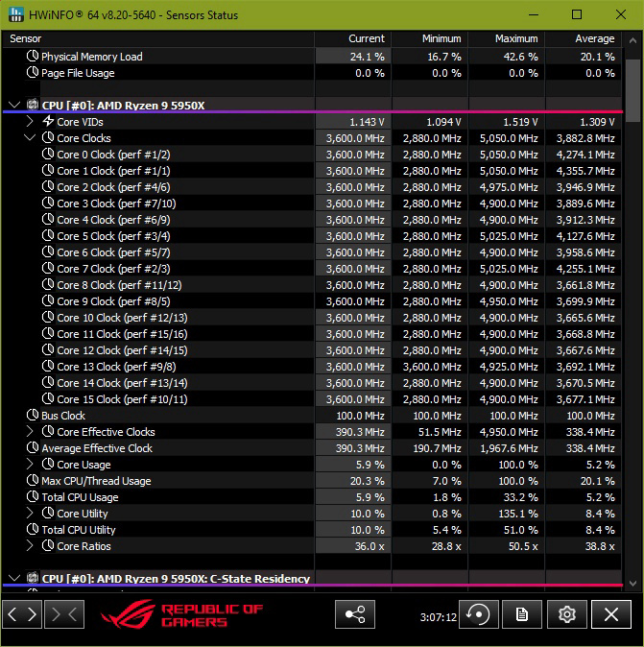Click the lightning icon beside Core VIDs

(x=48, y=121)
